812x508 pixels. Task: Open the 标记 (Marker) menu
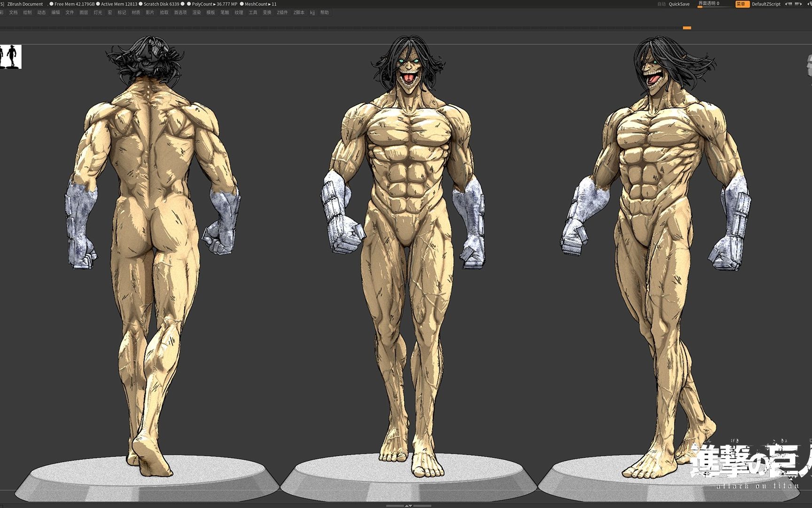point(122,13)
